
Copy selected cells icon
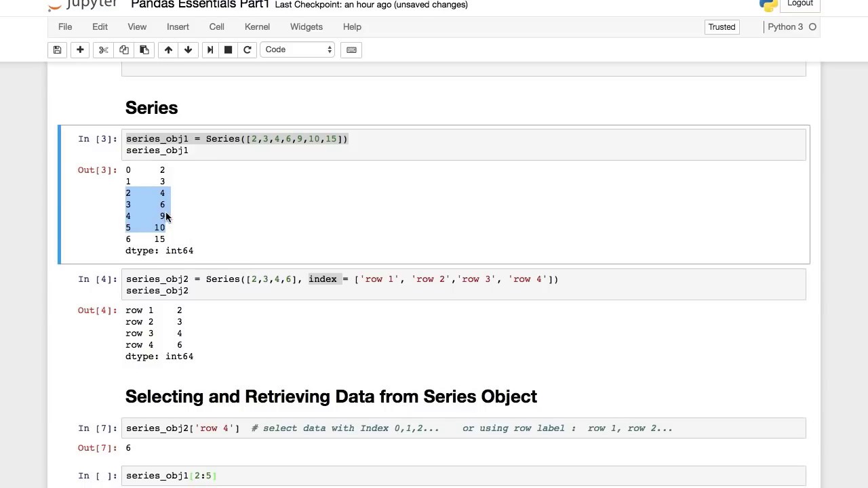[124, 49]
